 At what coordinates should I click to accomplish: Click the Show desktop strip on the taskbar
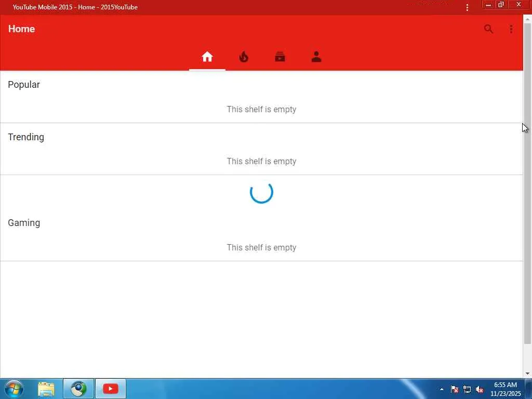[x=528, y=389]
